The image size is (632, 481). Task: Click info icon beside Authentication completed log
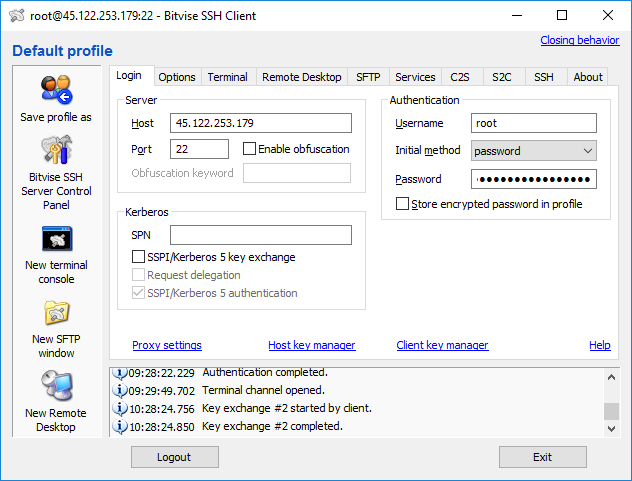tap(120, 373)
